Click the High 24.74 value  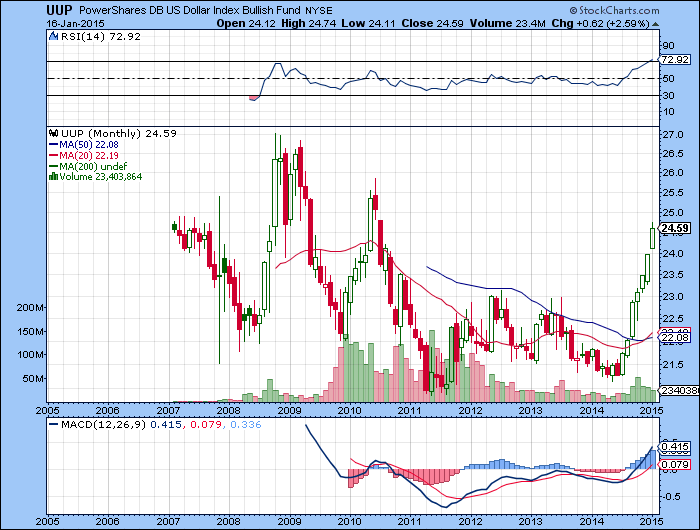coord(308,23)
